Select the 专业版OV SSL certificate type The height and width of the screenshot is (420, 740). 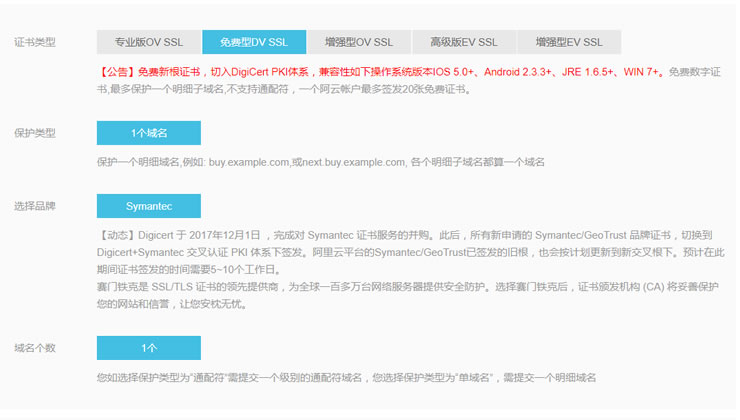(x=149, y=42)
